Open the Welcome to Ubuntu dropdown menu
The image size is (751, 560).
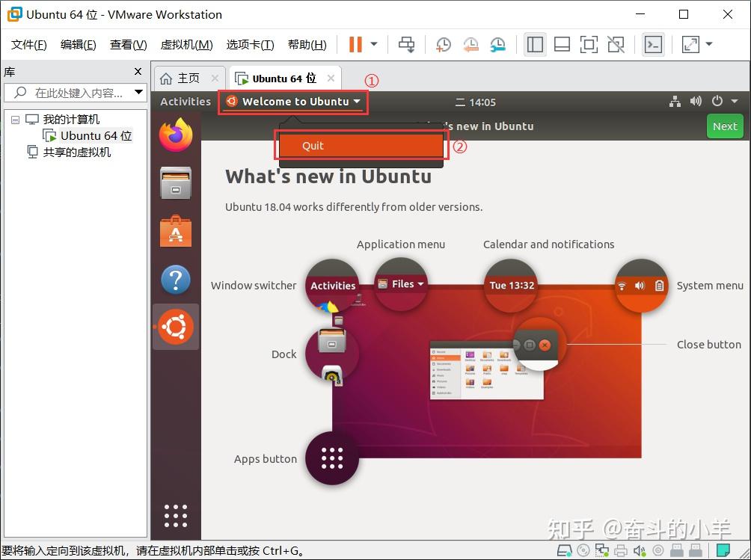[292, 102]
